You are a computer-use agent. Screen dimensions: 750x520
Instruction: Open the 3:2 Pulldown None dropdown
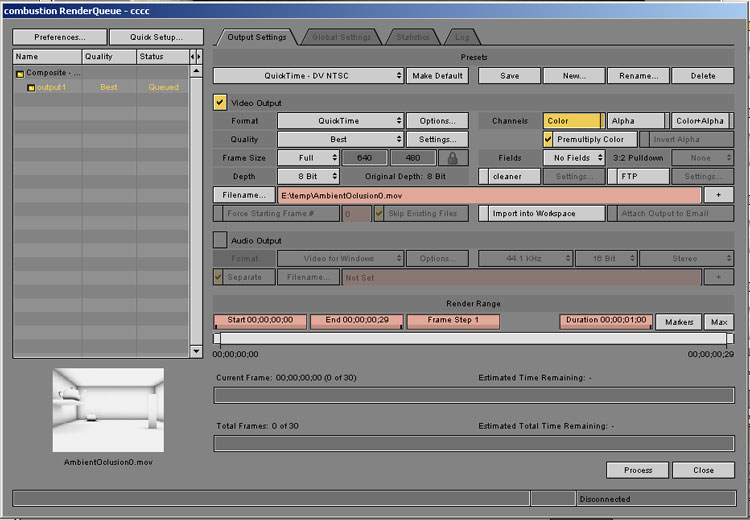pyautogui.click(x=702, y=158)
